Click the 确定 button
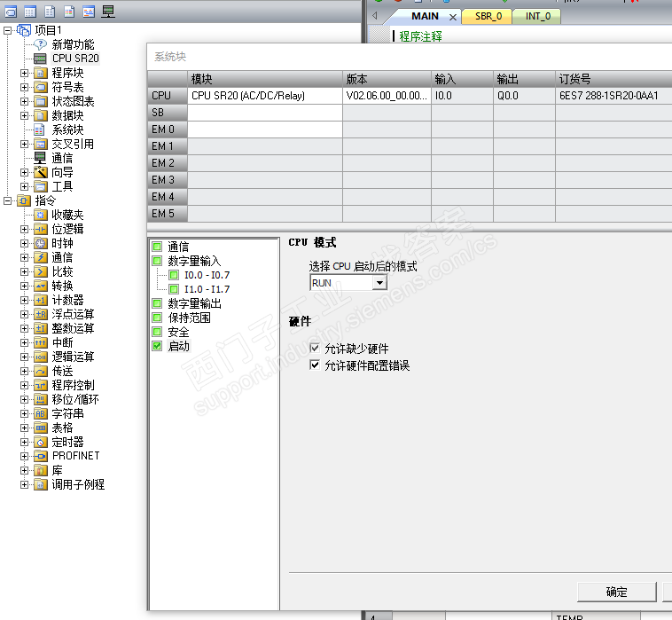The image size is (672, 620). click(616, 593)
